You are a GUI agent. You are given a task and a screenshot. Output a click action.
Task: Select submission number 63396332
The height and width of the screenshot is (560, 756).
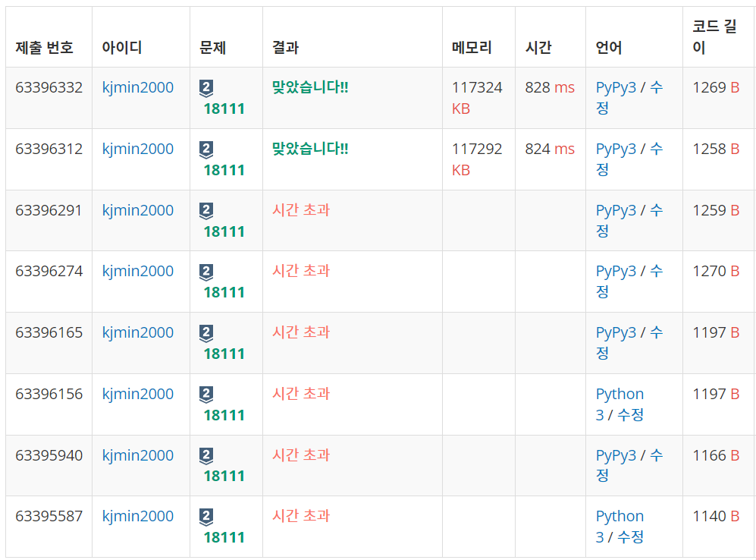[49, 88]
